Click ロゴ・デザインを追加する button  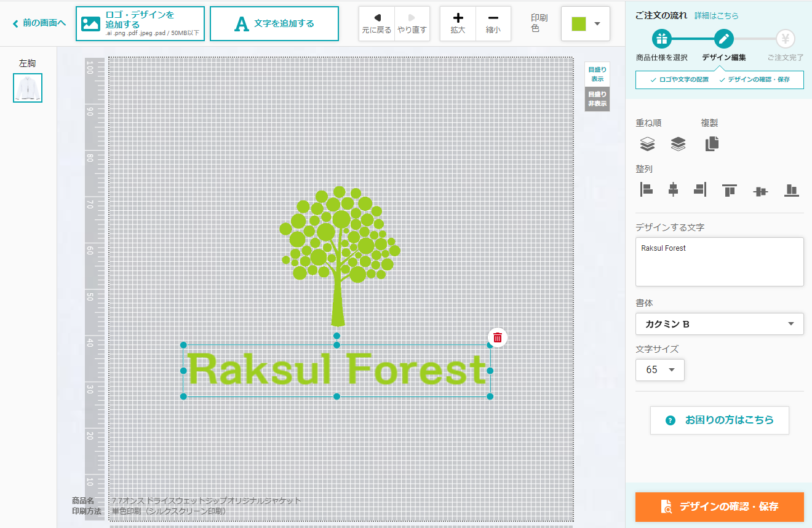point(140,23)
